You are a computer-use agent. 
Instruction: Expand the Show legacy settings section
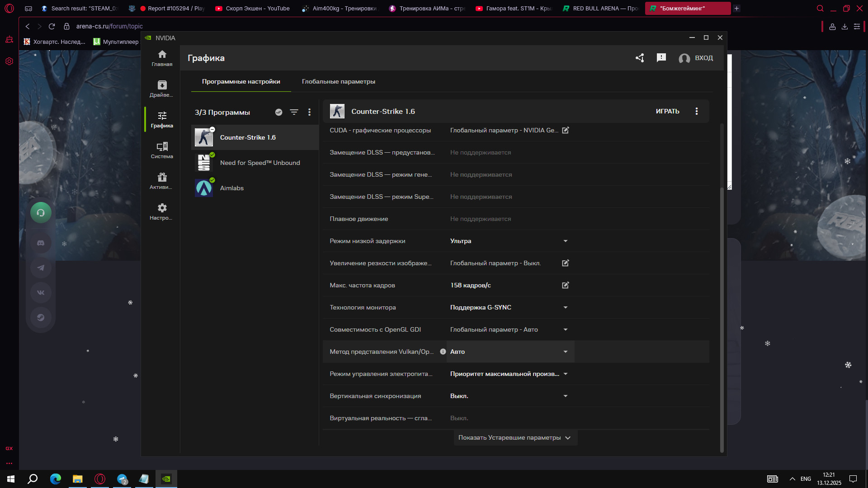pyautogui.click(x=515, y=437)
